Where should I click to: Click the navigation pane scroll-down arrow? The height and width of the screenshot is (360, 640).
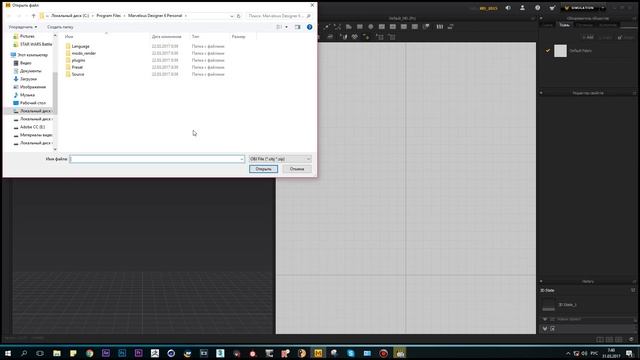point(55,149)
